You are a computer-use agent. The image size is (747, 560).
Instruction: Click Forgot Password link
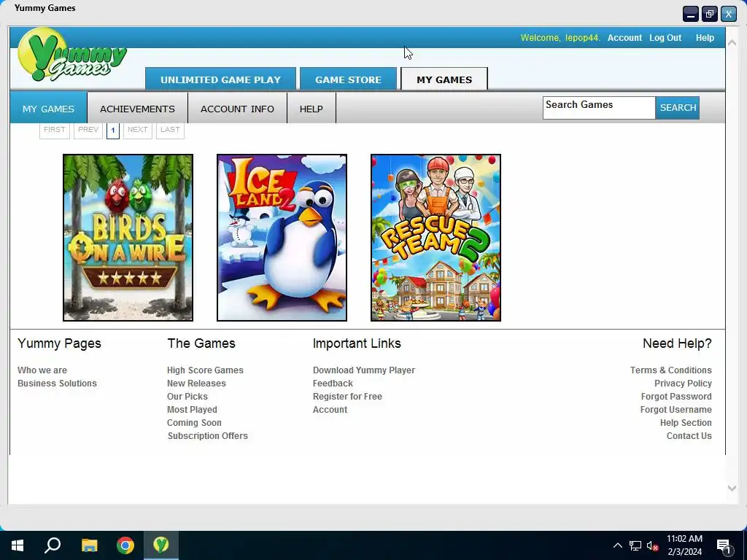click(676, 396)
